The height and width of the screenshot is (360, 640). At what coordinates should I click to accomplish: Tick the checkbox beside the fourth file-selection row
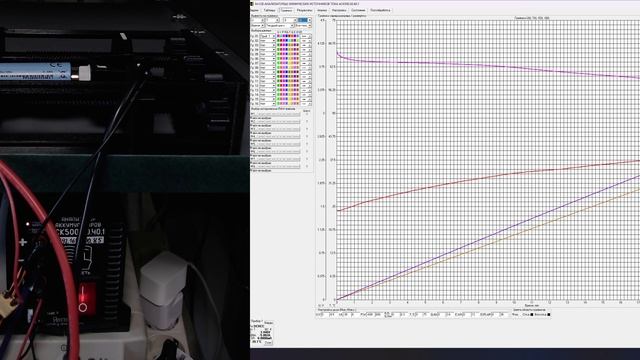pyautogui.click(x=307, y=136)
